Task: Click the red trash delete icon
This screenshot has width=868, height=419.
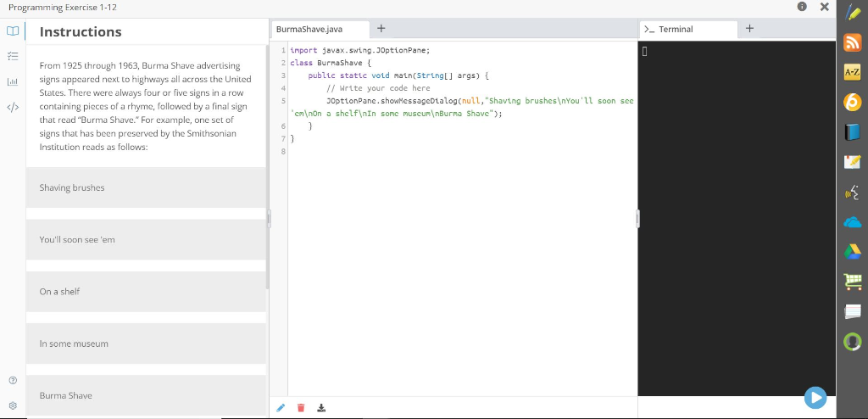Action: 300,408
